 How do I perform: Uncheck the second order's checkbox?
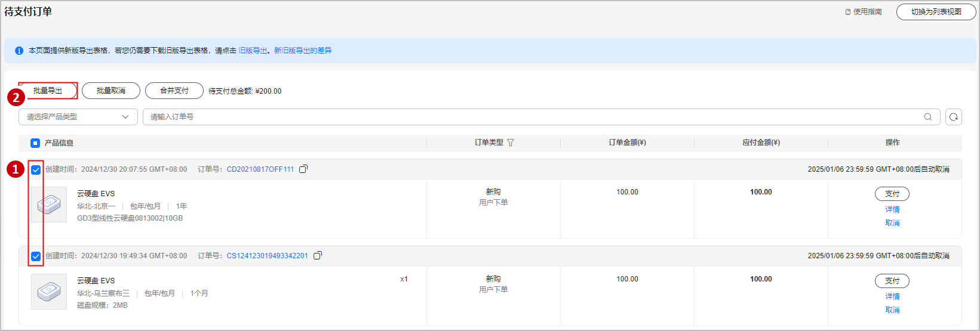[x=36, y=256]
